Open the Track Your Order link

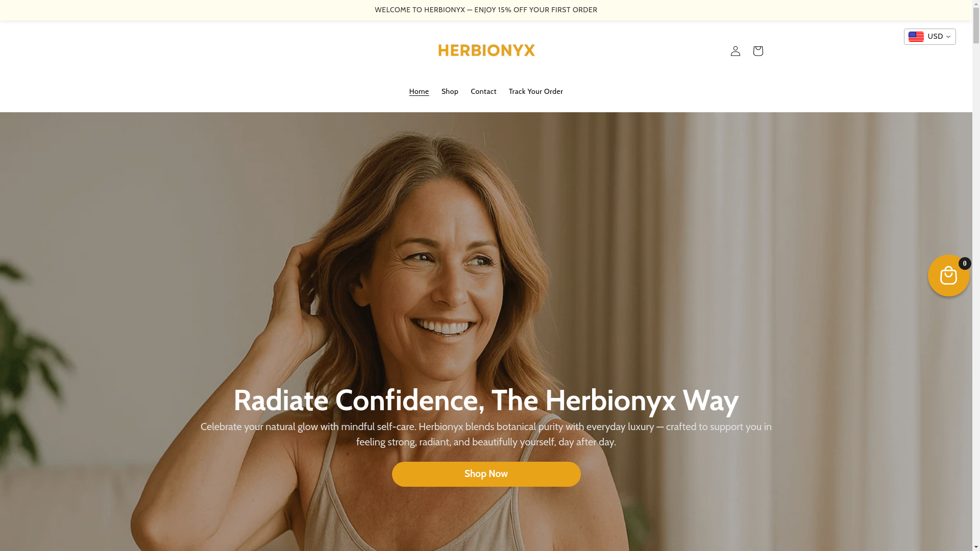(536, 91)
